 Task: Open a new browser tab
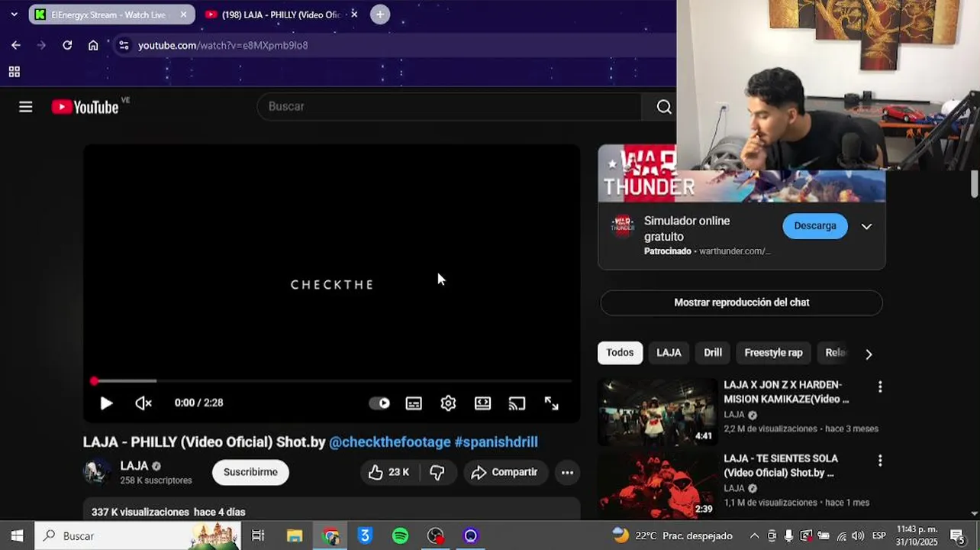380,15
